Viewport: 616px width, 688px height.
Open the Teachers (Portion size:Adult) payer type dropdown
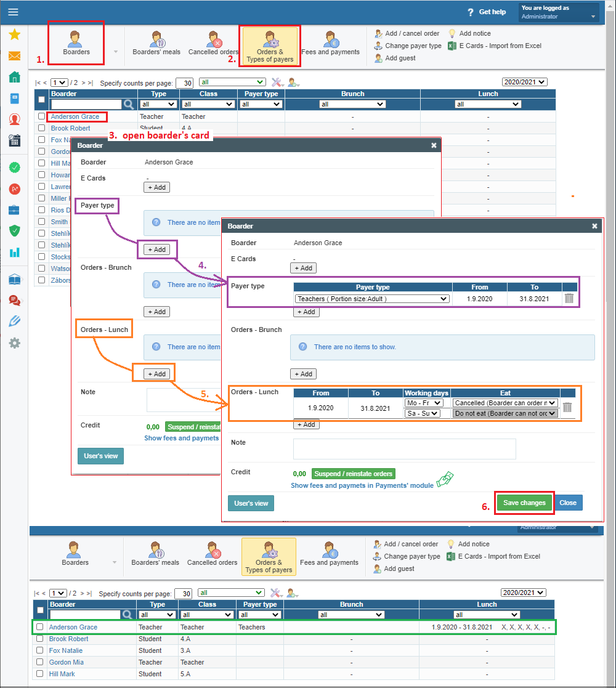(372, 299)
